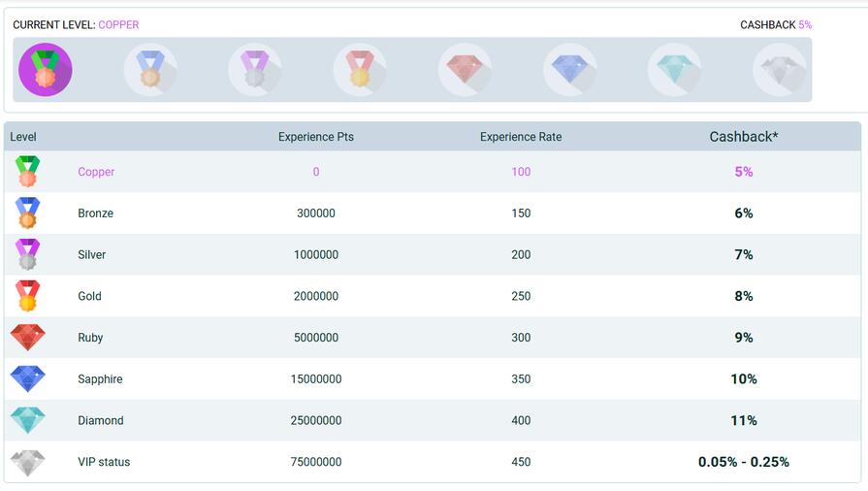Click the 0.05% - 0.25% VIP cashback value
868x491 pixels.
743,462
